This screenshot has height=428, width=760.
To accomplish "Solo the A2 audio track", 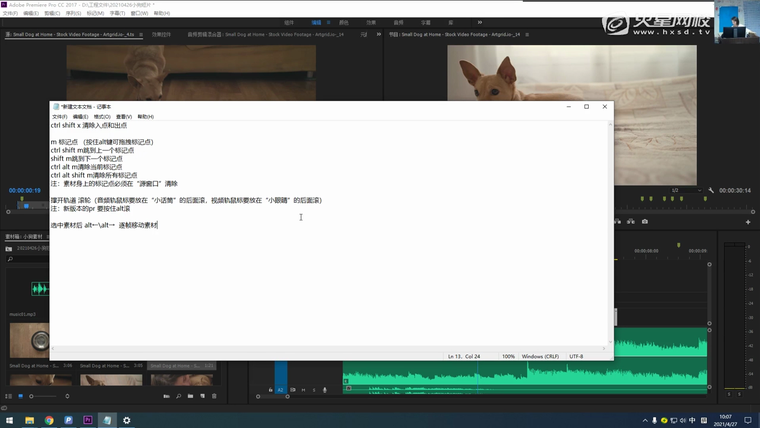I will tap(314, 390).
